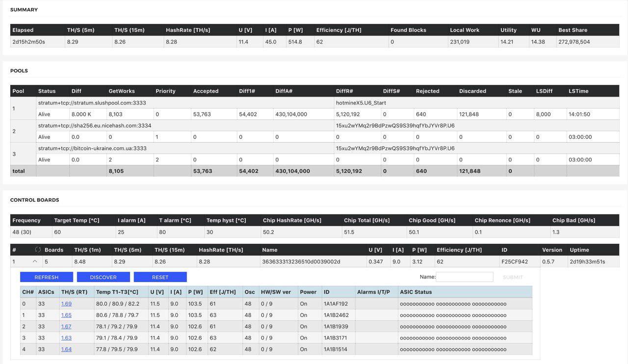This screenshot has width=628, height=364.
Task: Click the RESET button
Action: (160, 277)
